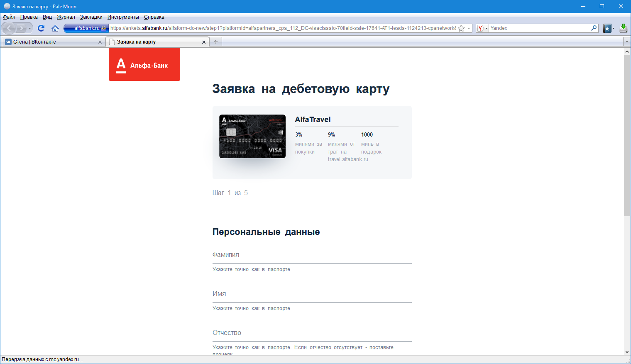Open the Правка menu
The image size is (631, 364).
[29, 17]
